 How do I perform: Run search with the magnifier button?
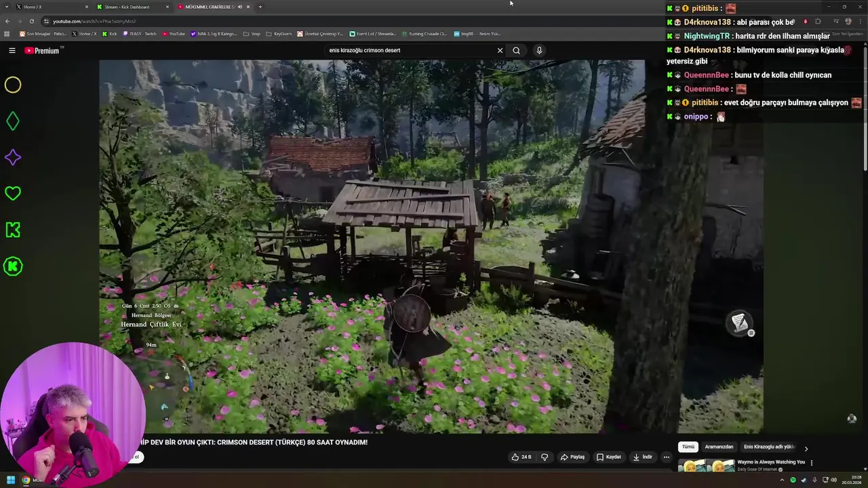[x=516, y=50]
